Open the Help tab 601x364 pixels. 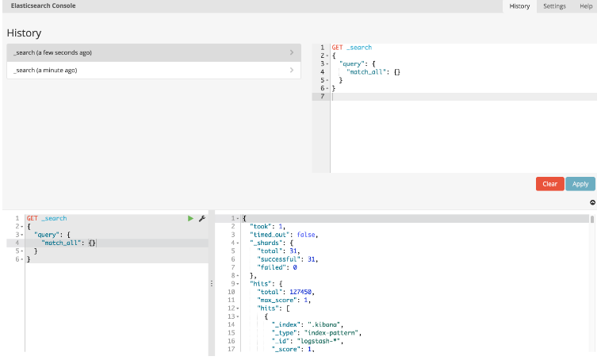(586, 6)
